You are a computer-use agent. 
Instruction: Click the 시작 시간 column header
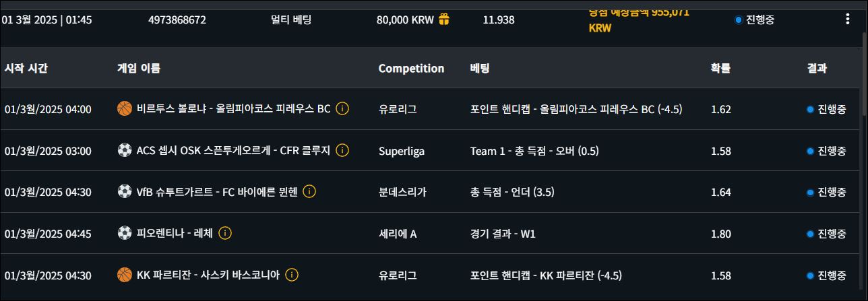point(26,68)
